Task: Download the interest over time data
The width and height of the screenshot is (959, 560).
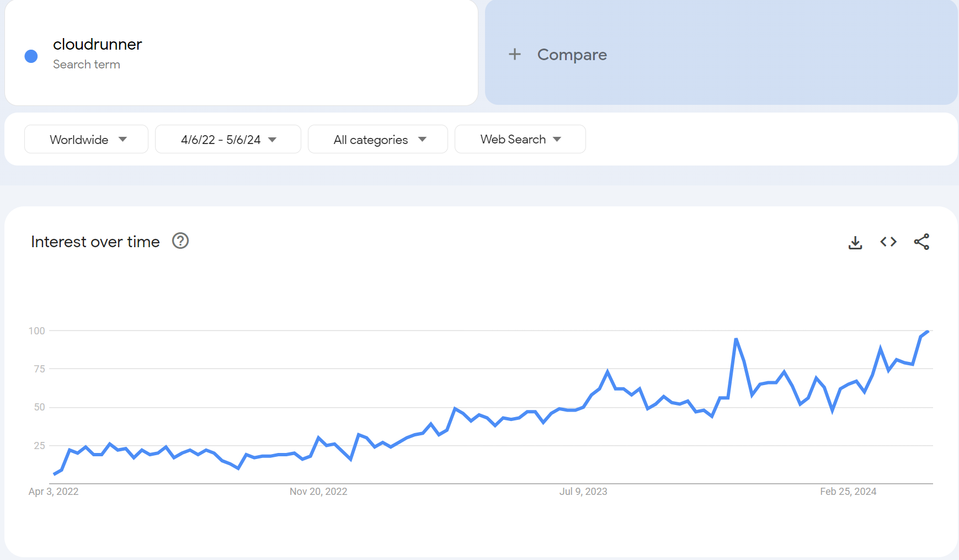Action: pos(855,242)
